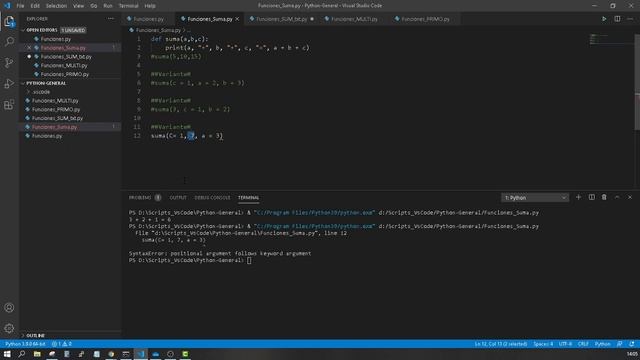Open the Run and Debug view
The height and width of the screenshot is (360, 640).
9,84
